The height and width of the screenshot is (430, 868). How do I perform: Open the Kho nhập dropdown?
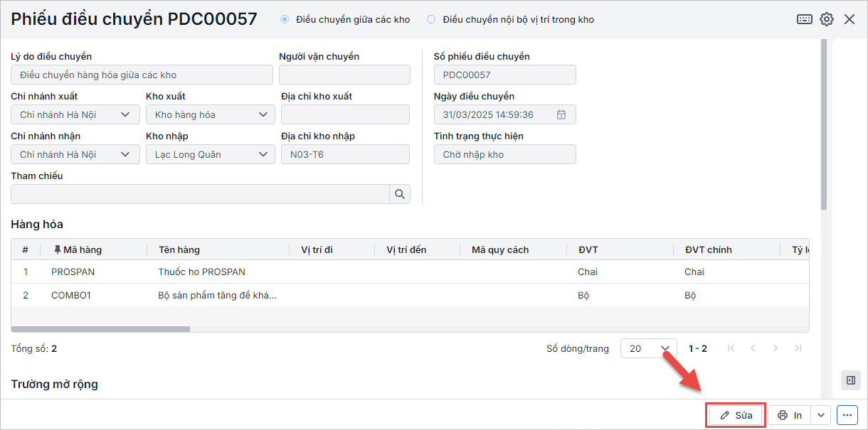click(263, 154)
